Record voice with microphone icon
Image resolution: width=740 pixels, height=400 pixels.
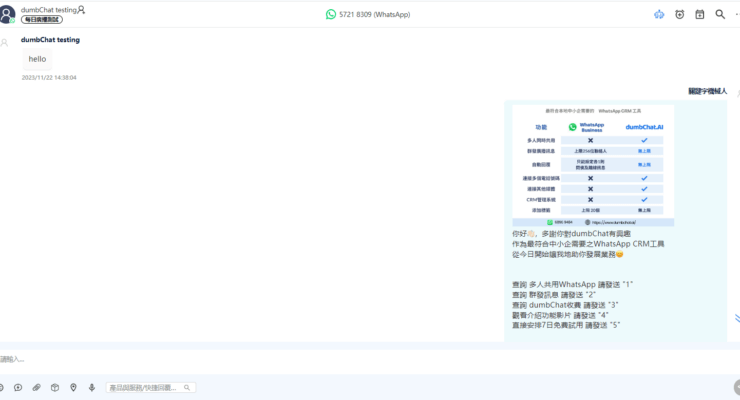tap(92, 387)
